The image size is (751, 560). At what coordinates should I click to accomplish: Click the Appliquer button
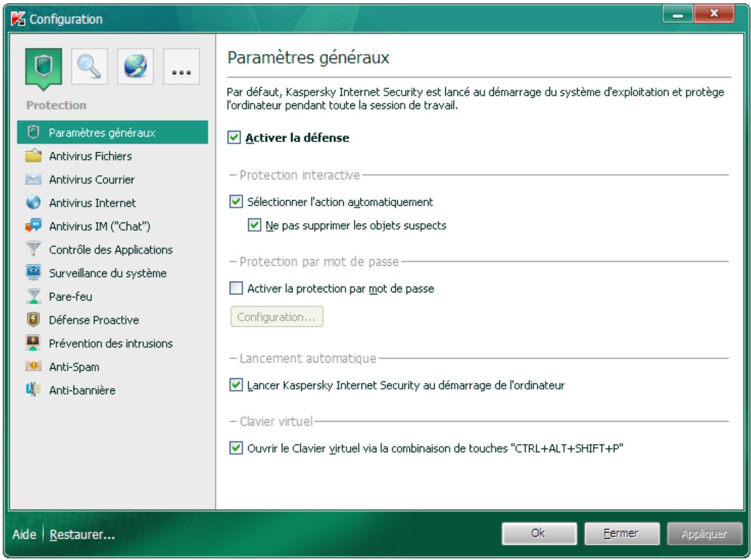click(704, 533)
